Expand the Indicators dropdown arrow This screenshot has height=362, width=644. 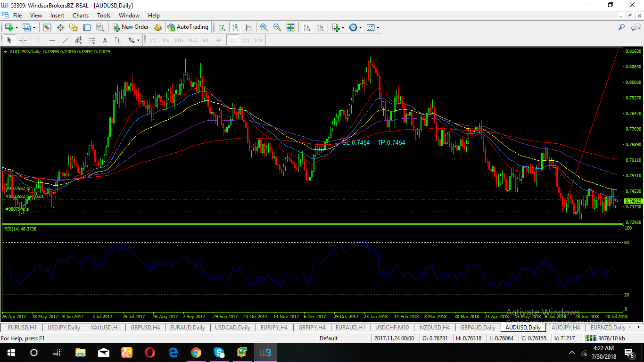coord(343,27)
